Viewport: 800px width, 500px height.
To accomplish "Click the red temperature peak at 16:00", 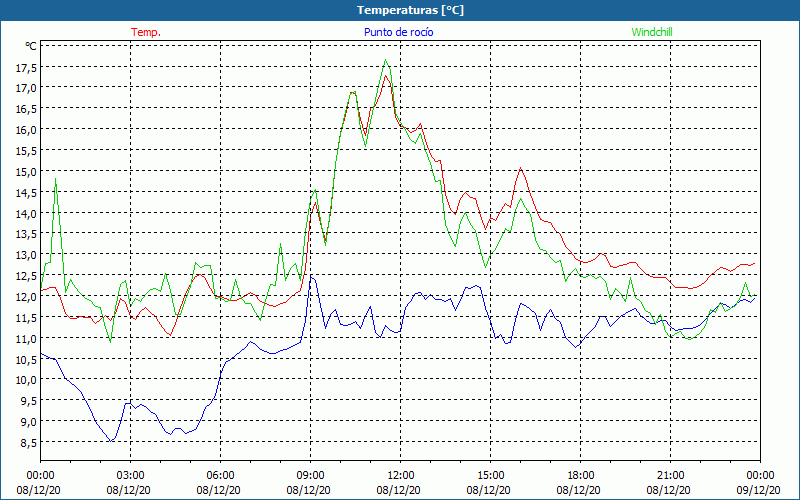I will pyautogui.click(x=520, y=168).
